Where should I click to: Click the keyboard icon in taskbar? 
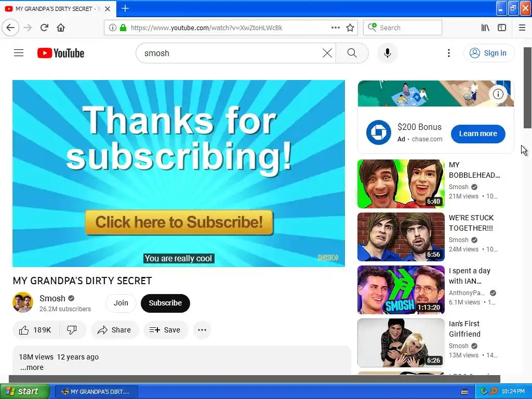point(464,392)
